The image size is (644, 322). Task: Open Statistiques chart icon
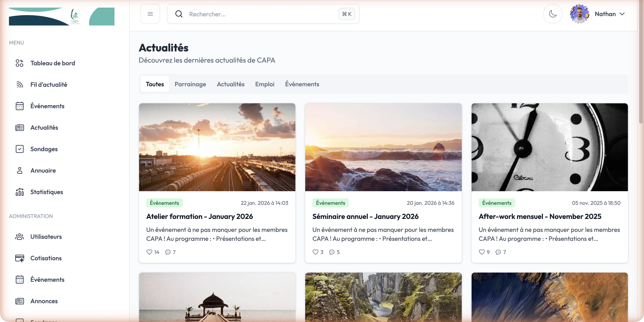coord(19,192)
